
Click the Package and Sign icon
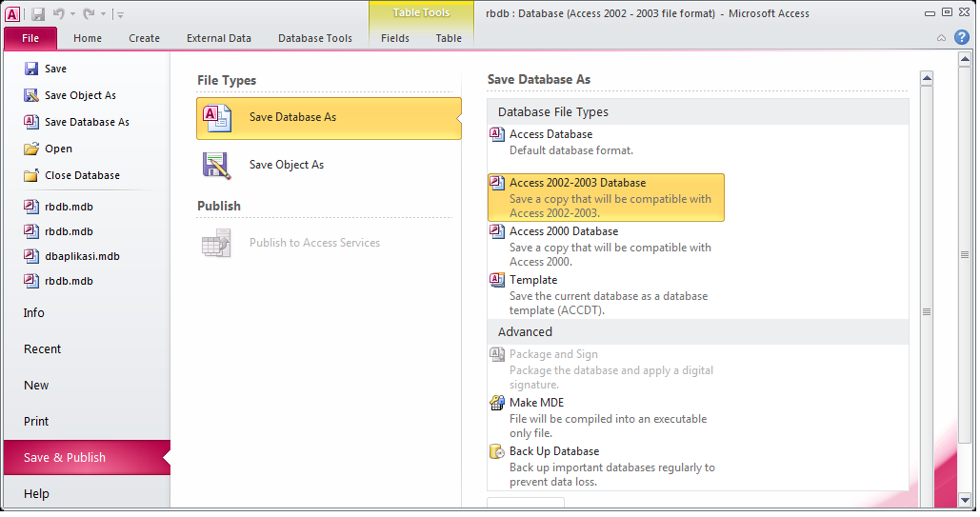497,354
